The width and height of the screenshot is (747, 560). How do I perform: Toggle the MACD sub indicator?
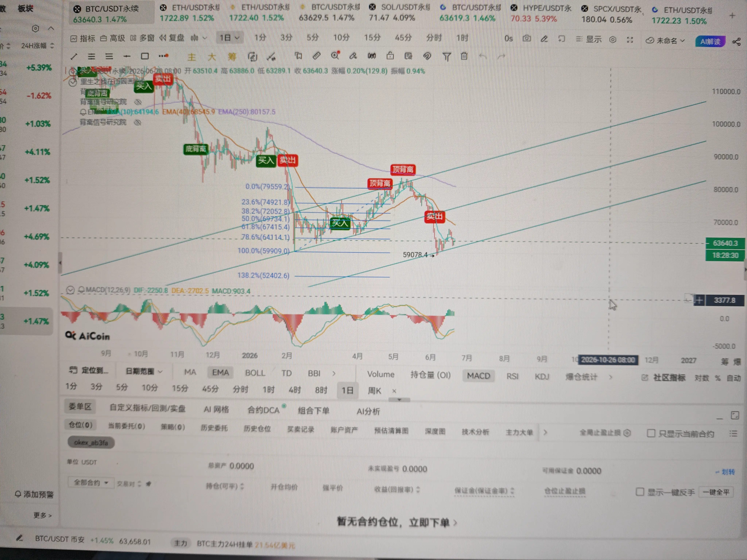(478, 376)
